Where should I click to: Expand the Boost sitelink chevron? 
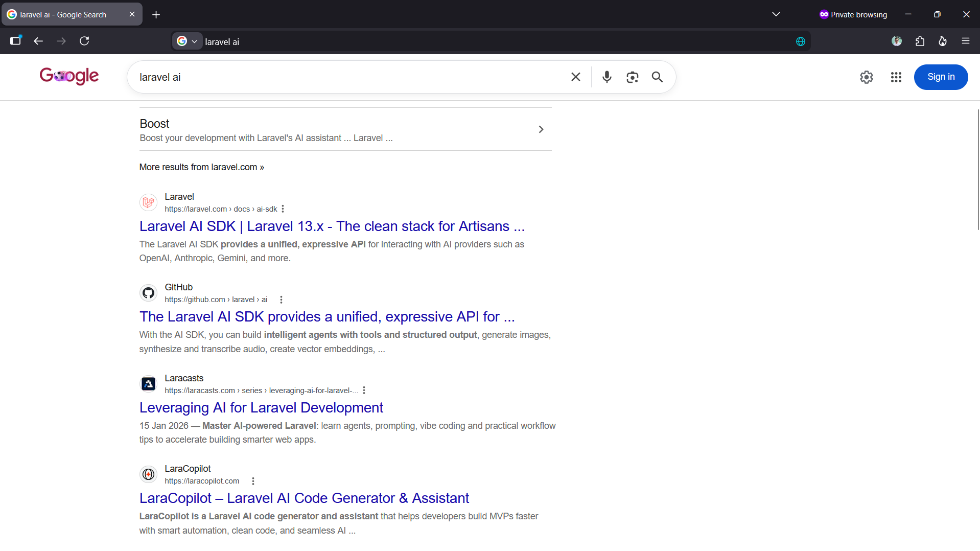pos(541,129)
